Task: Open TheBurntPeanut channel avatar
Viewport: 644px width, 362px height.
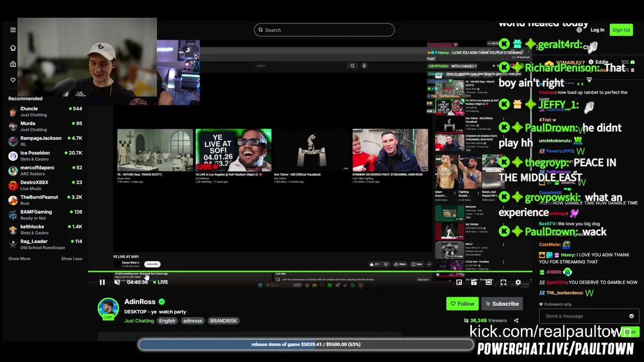Action: pos(13,200)
